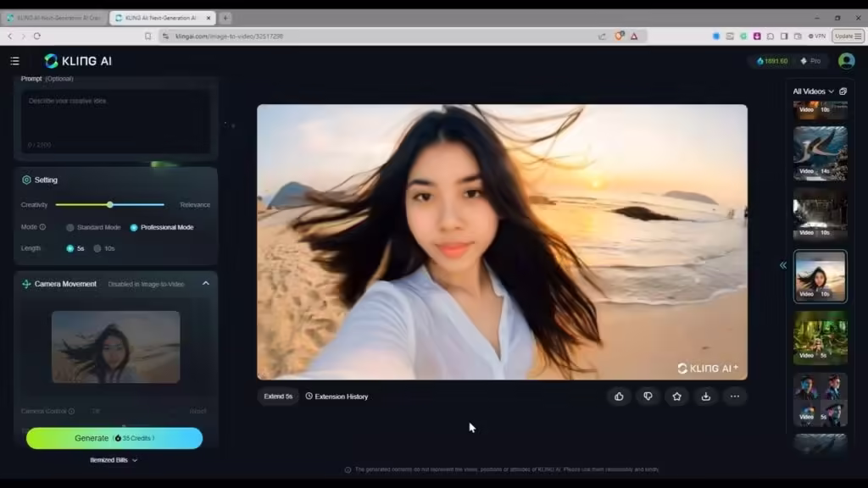Image resolution: width=868 pixels, height=488 pixels.
Task: Dislike the video with thumbs down
Action: 648,396
